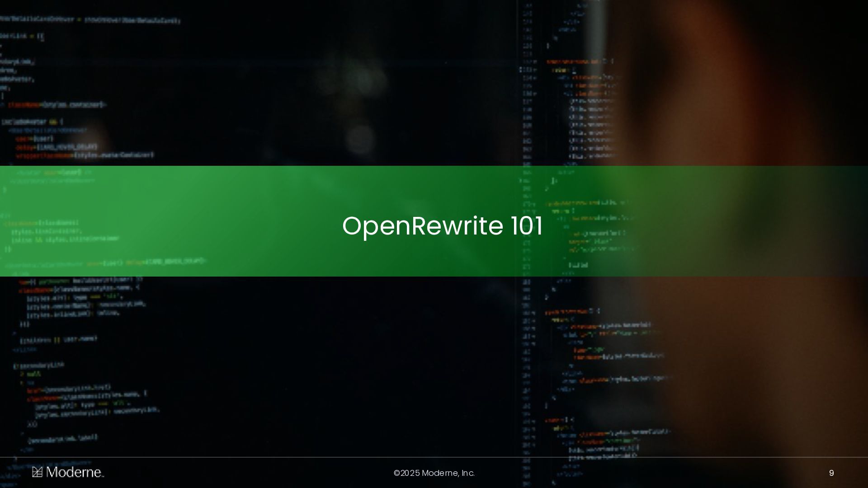The width and height of the screenshot is (868, 488).
Task: Click the Moderne wordmark text
Action: click(x=75, y=472)
